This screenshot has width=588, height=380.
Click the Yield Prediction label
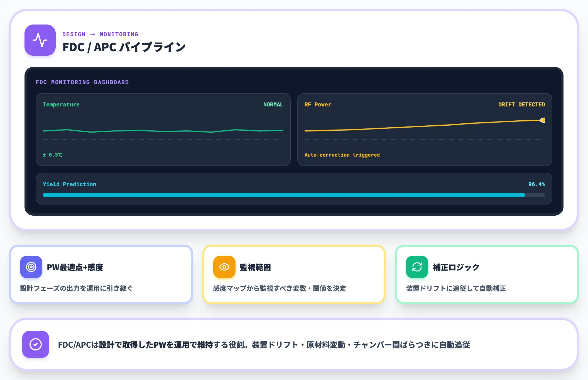[70, 184]
